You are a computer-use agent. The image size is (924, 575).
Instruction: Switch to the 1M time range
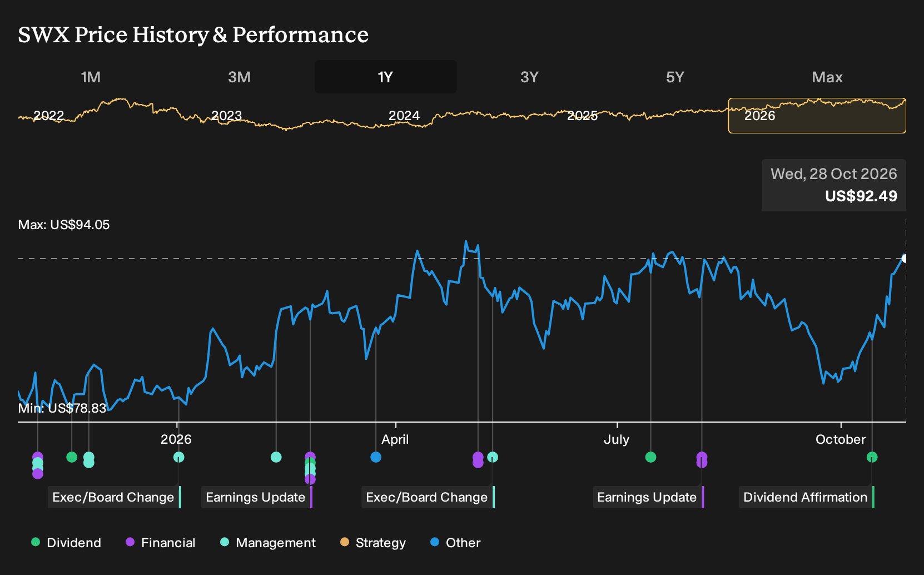(91, 77)
